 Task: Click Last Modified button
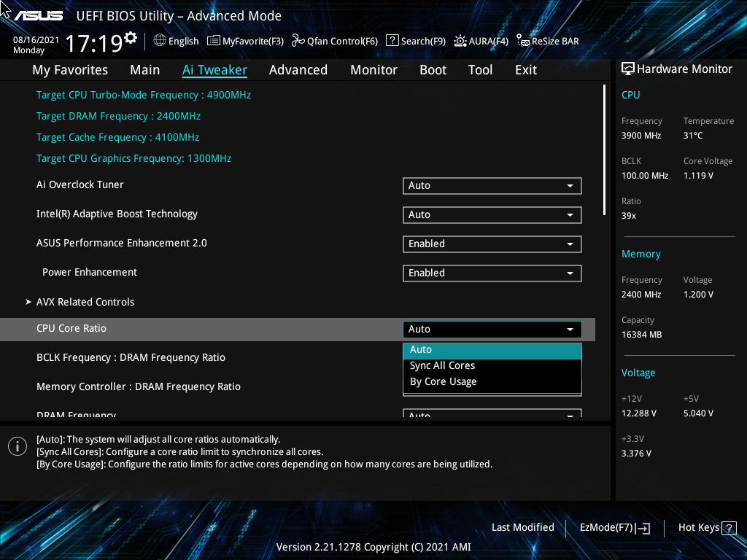(x=522, y=528)
